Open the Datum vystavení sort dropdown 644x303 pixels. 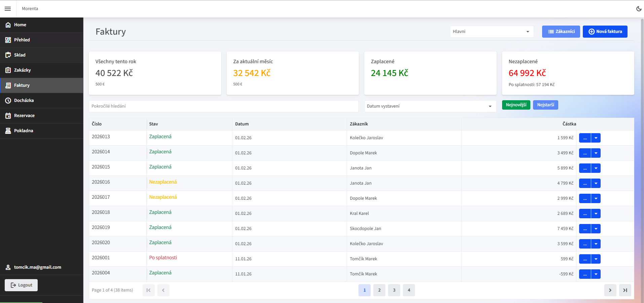point(430,106)
